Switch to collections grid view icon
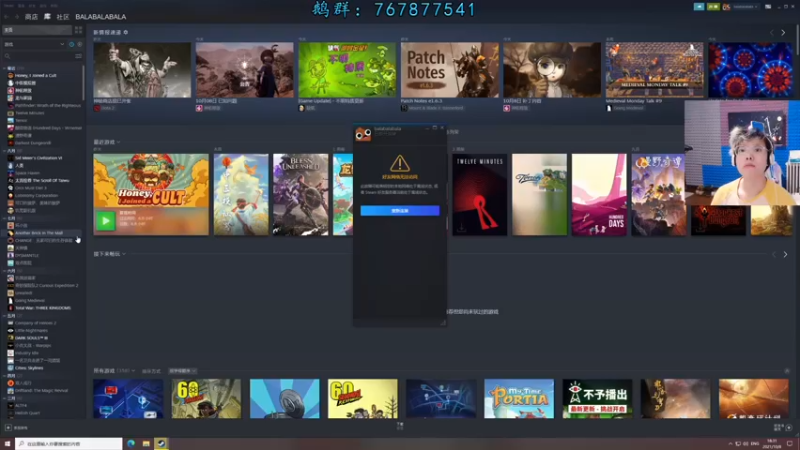Image resolution: width=800 pixels, height=450 pixels. (78, 30)
